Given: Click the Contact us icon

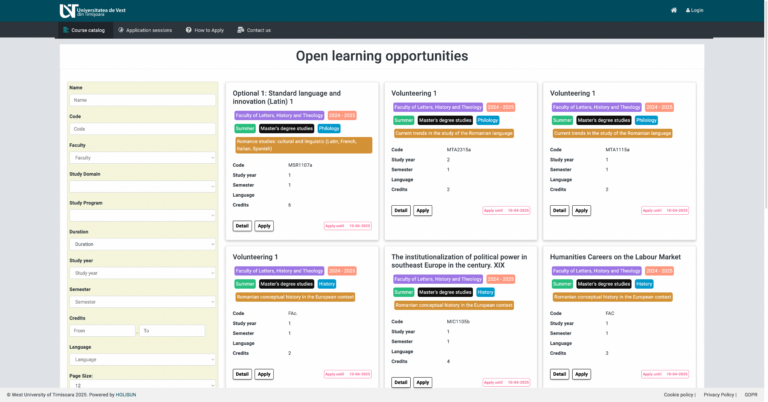Looking at the screenshot, I should click(x=241, y=30).
